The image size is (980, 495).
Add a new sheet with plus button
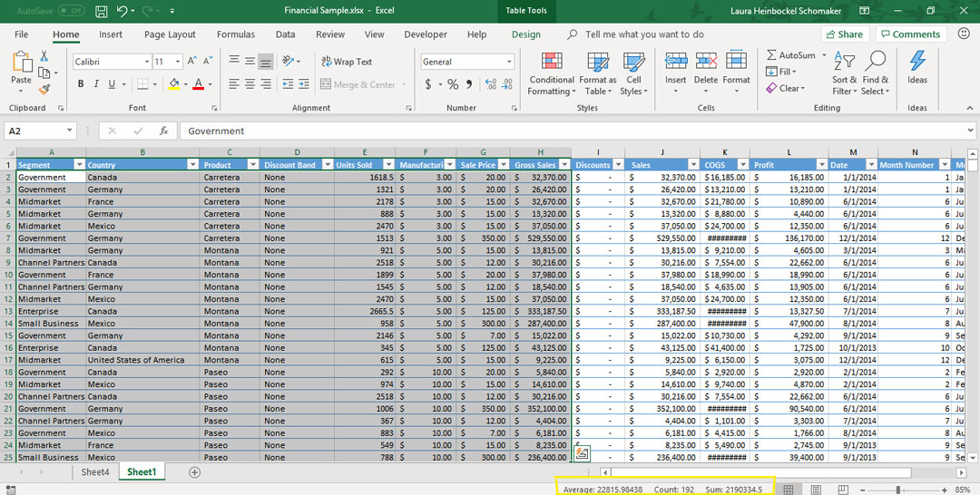click(x=194, y=472)
